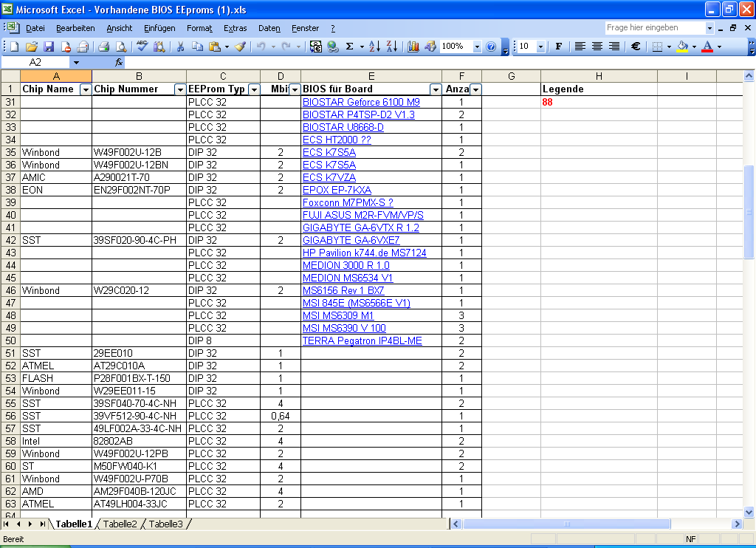756x548 pixels.
Task: Click the Euro conversion toolbar icon
Action: coord(316,47)
